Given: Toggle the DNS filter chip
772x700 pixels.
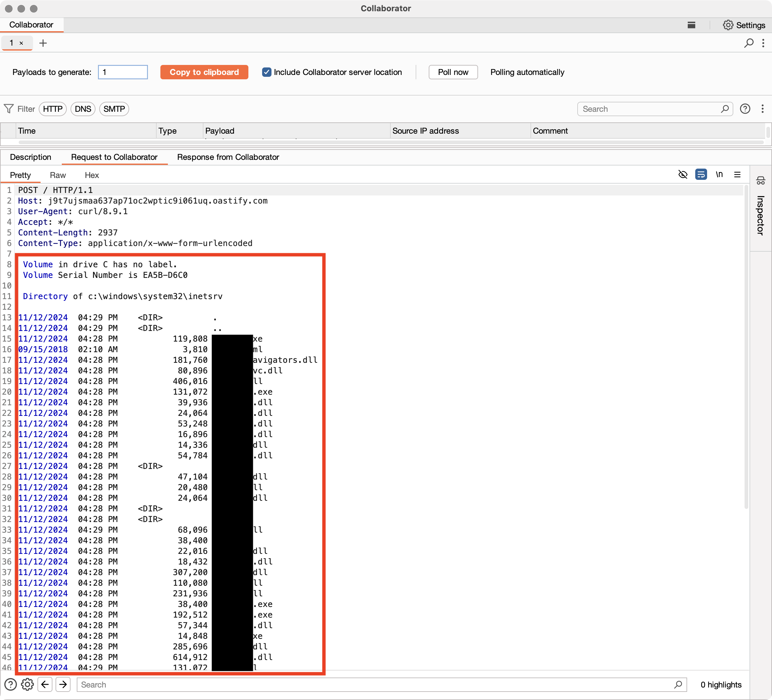Looking at the screenshot, I should 83,109.
